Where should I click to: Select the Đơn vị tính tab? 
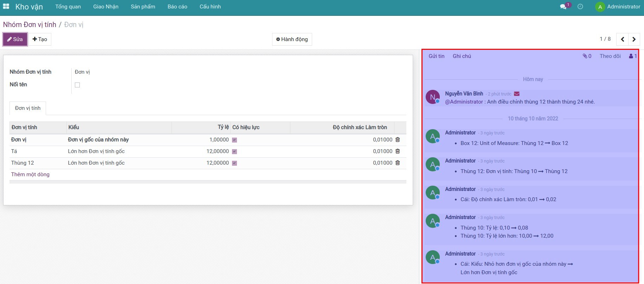click(x=28, y=108)
